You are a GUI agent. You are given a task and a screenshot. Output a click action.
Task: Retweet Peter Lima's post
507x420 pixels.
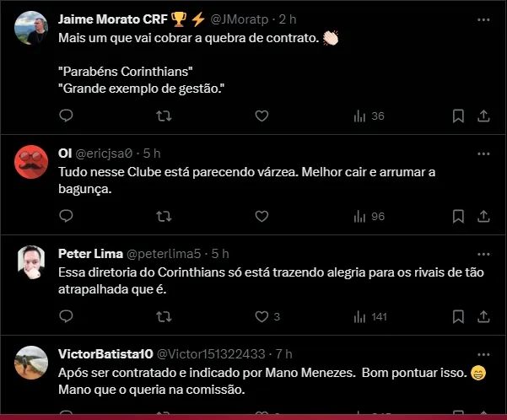point(165,316)
